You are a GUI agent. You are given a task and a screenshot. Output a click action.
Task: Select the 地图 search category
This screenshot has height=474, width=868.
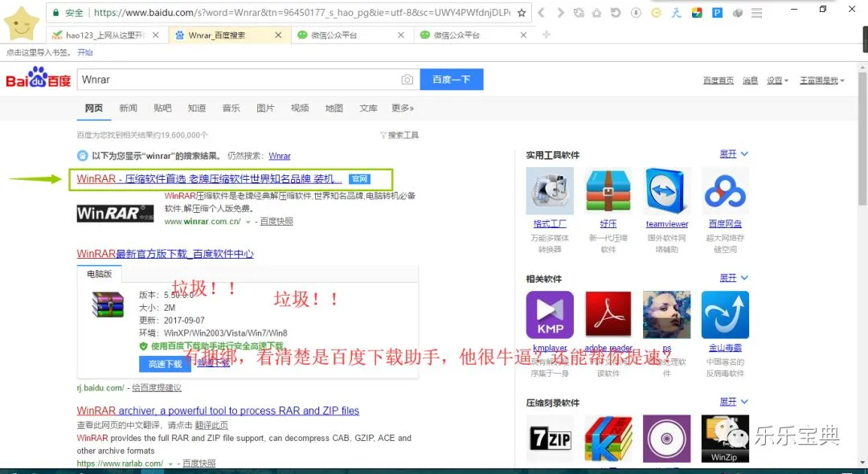(334, 108)
